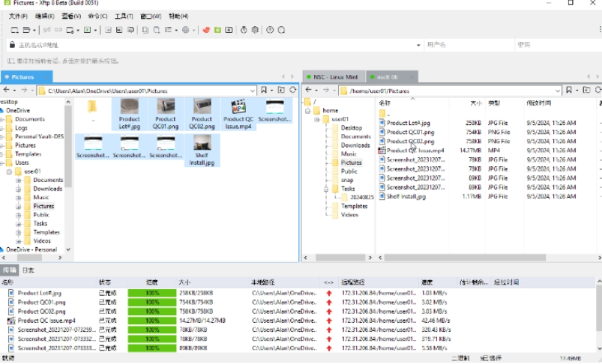602x364 pixels.
Task: Sort remote files by 大小 column header
Action: (475, 103)
